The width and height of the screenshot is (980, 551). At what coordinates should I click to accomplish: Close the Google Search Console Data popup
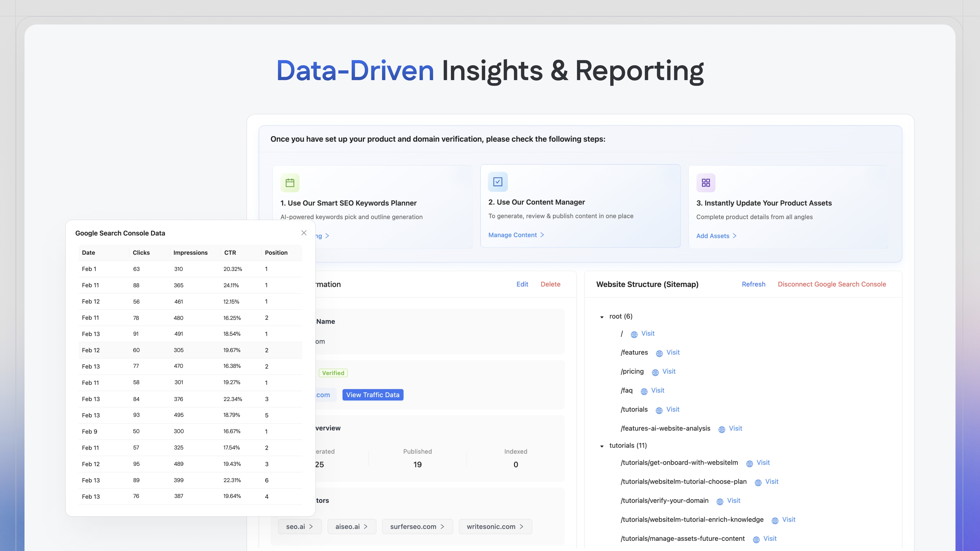click(x=304, y=233)
